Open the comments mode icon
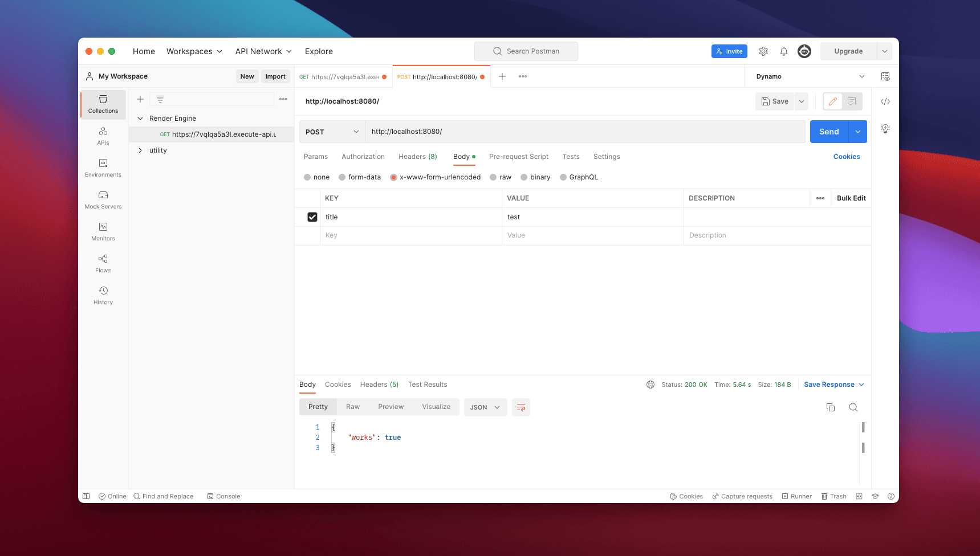This screenshot has width=980, height=556. [852, 101]
